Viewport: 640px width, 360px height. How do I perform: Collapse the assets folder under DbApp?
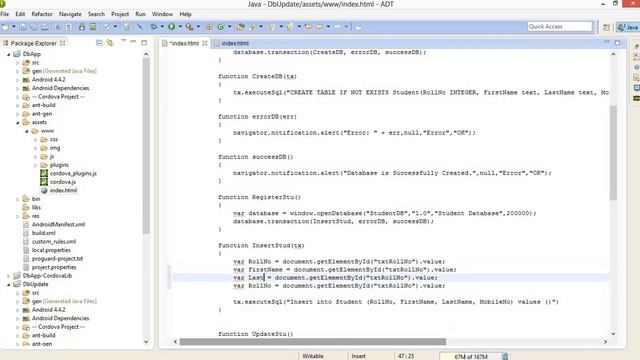18,122
